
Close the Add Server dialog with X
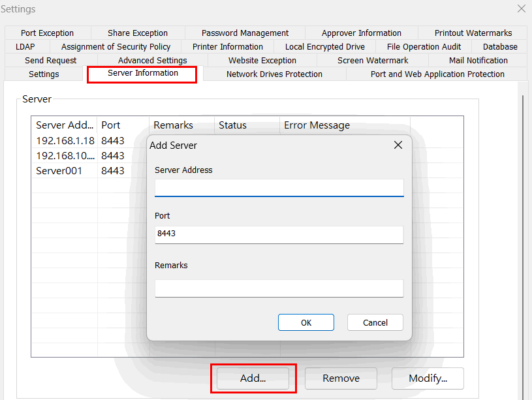click(x=398, y=145)
